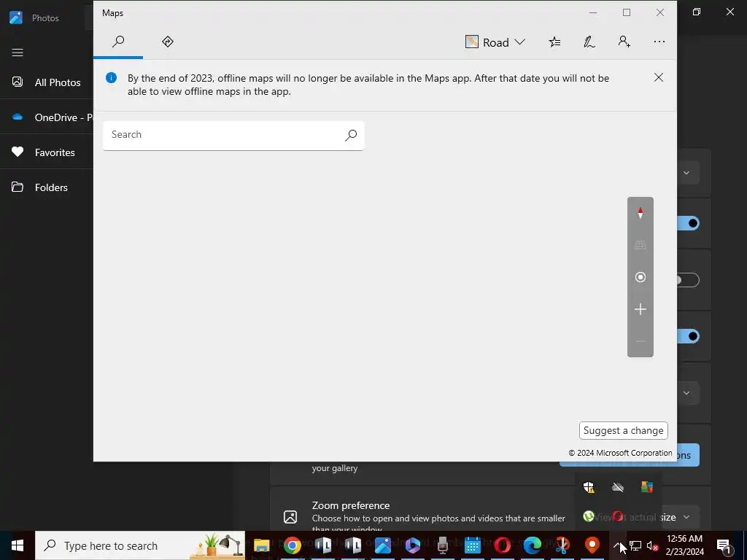Expand the Photos chevron dropdown below the toggles

pos(688,393)
